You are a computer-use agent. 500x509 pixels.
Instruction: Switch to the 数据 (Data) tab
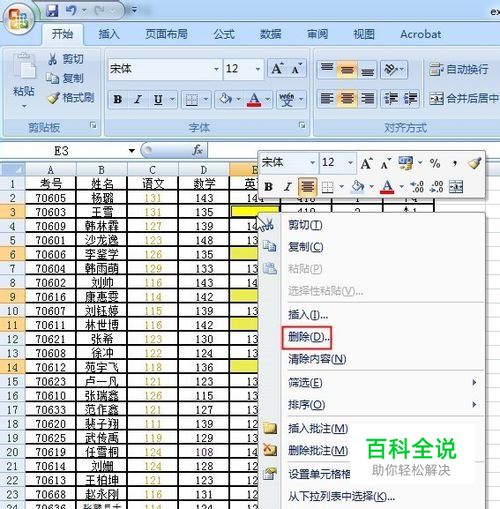tap(271, 34)
